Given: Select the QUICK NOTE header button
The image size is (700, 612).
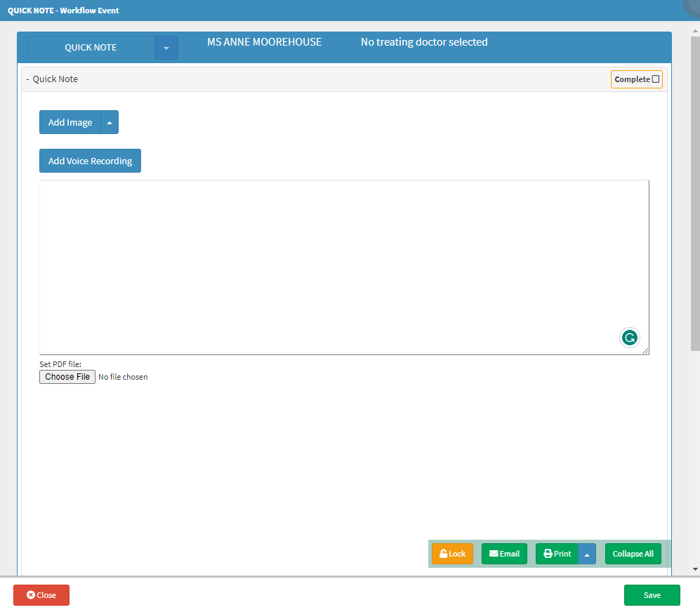Looking at the screenshot, I should point(91,48).
